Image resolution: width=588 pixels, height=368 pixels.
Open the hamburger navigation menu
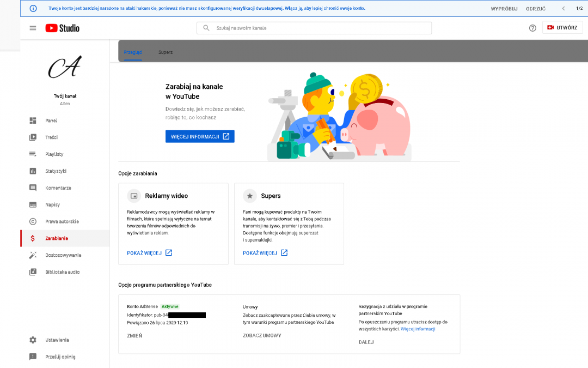pos(33,28)
